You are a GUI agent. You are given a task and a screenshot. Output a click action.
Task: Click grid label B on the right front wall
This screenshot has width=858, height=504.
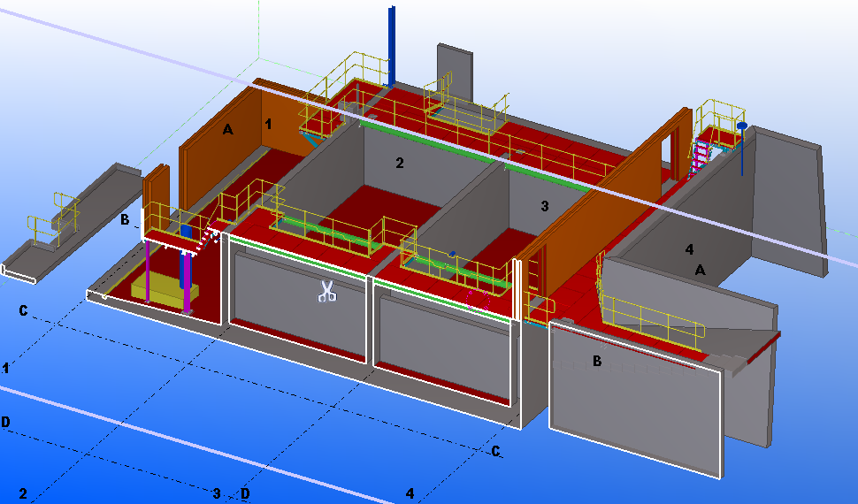pos(597,361)
